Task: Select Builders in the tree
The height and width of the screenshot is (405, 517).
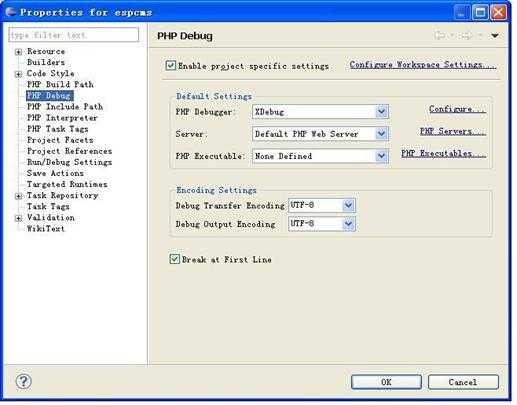Action: pyautogui.click(x=46, y=62)
